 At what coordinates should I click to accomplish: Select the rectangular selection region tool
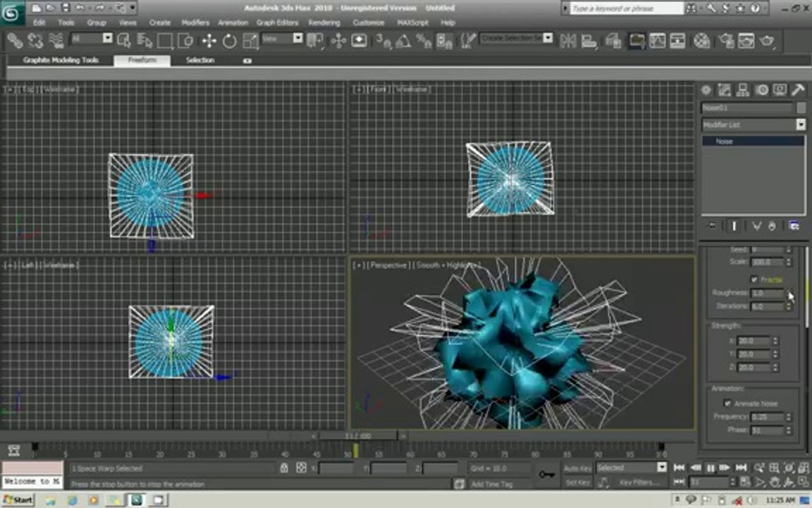click(x=165, y=40)
